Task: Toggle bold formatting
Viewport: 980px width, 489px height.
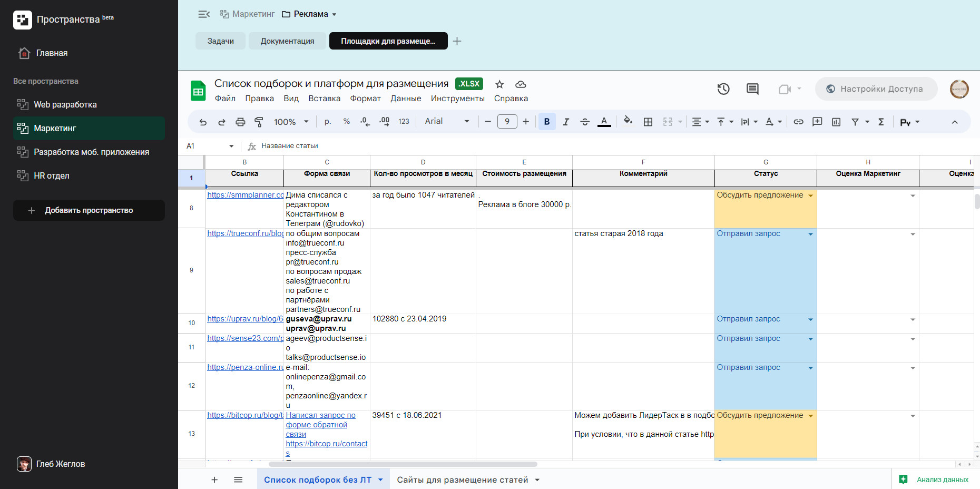Action: coord(547,122)
